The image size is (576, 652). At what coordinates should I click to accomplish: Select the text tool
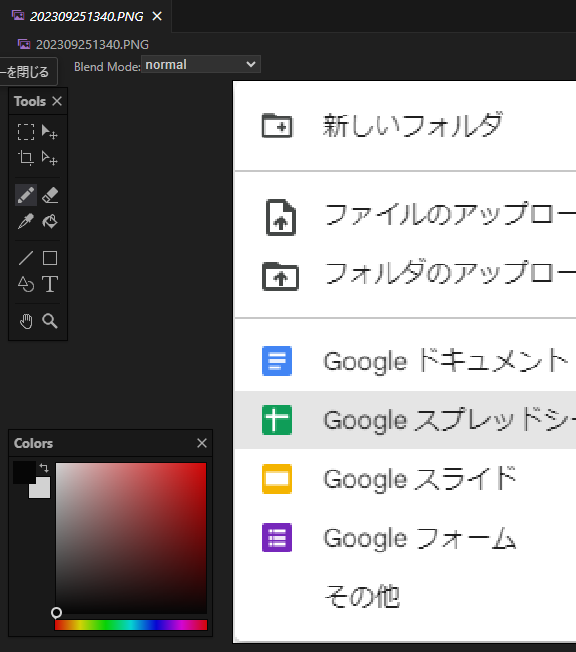(x=50, y=284)
